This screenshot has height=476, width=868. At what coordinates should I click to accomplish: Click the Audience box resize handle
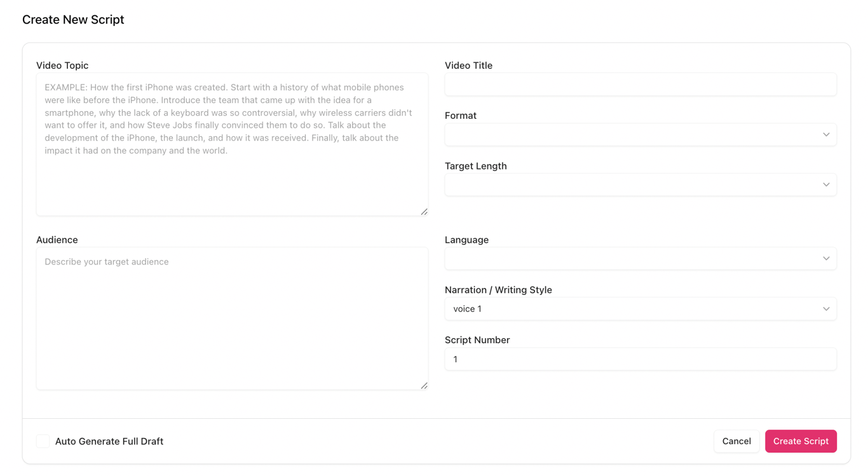tap(424, 386)
